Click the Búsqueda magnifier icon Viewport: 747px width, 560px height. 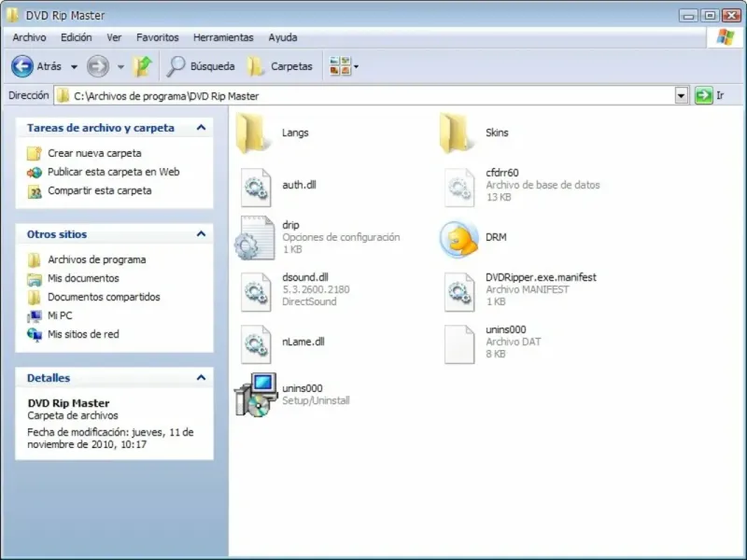(x=176, y=66)
